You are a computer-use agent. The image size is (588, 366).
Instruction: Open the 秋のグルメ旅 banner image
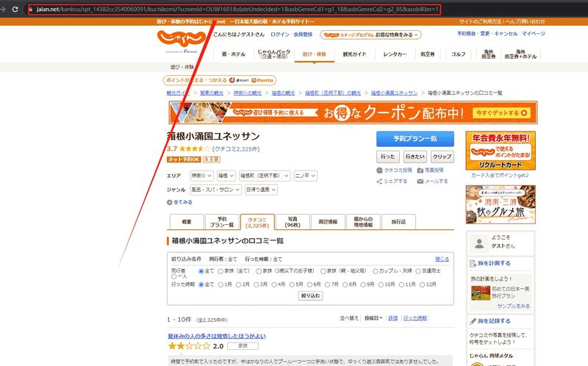coord(501,205)
